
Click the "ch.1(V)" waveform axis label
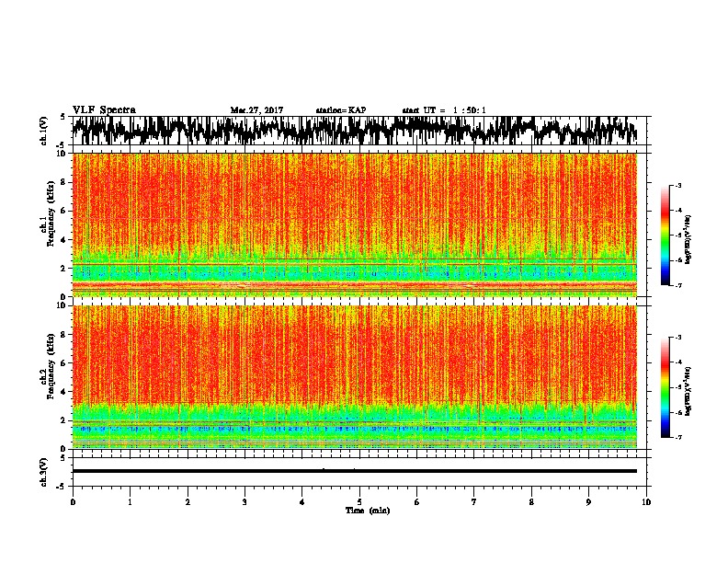pos(44,131)
